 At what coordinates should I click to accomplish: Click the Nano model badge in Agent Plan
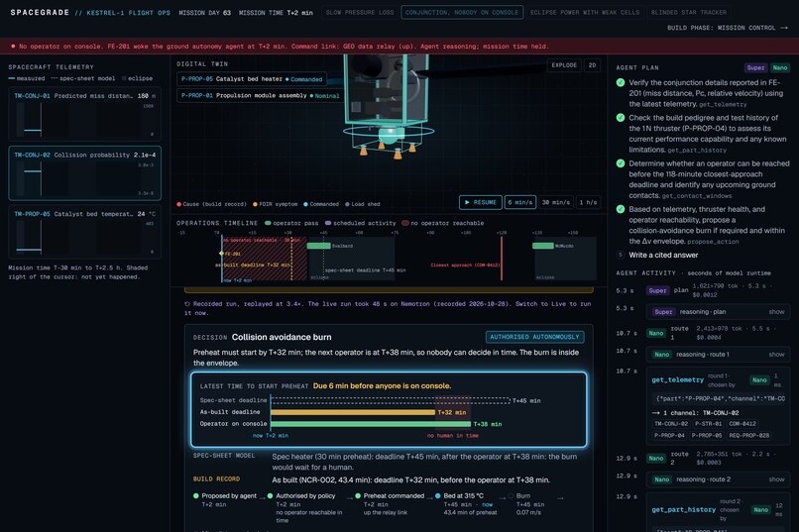779,67
